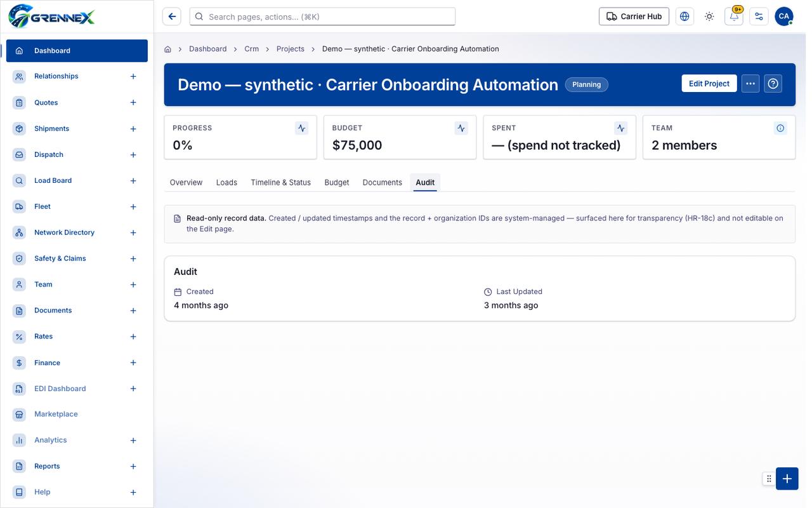The width and height of the screenshot is (812, 508).
Task: Expand the Relationships sidebar section
Action: (x=133, y=76)
